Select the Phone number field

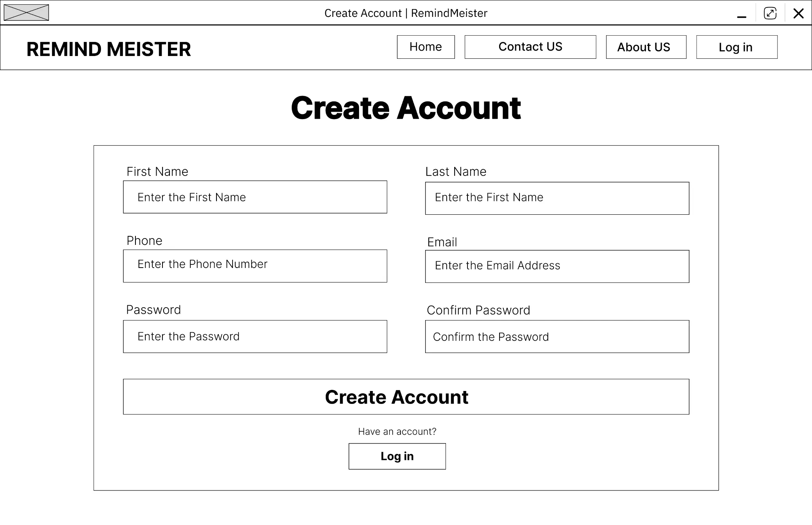click(255, 266)
